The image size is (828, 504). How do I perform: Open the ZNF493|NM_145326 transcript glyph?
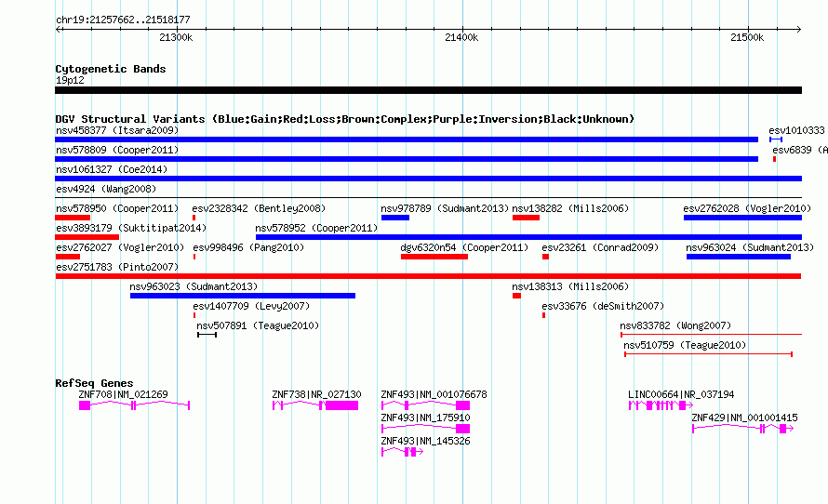pos(403,452)
